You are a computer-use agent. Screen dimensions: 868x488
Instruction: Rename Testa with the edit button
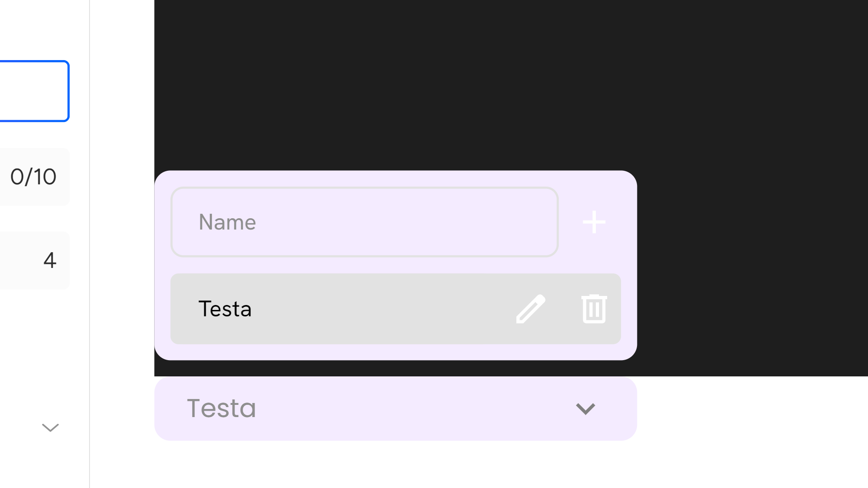point(530,309)
